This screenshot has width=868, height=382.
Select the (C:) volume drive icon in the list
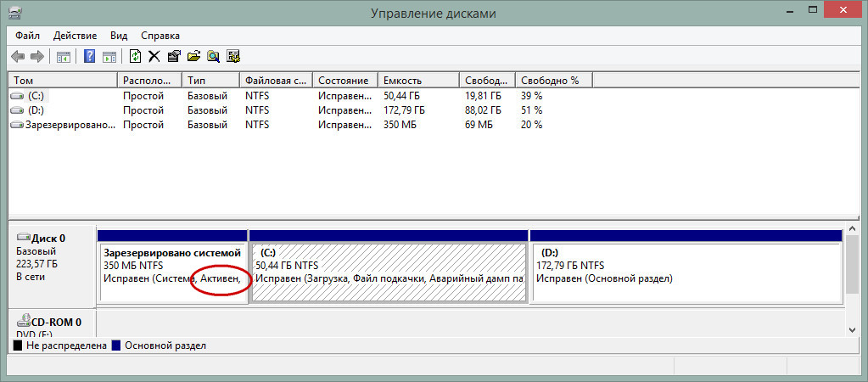18,96
